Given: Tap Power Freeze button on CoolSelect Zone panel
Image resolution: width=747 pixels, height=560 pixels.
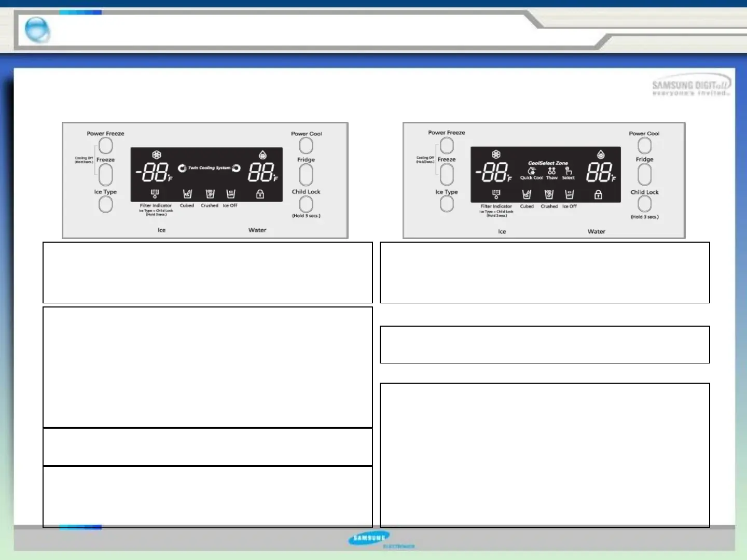Looking at the screenshot, I should coord(447,146).
